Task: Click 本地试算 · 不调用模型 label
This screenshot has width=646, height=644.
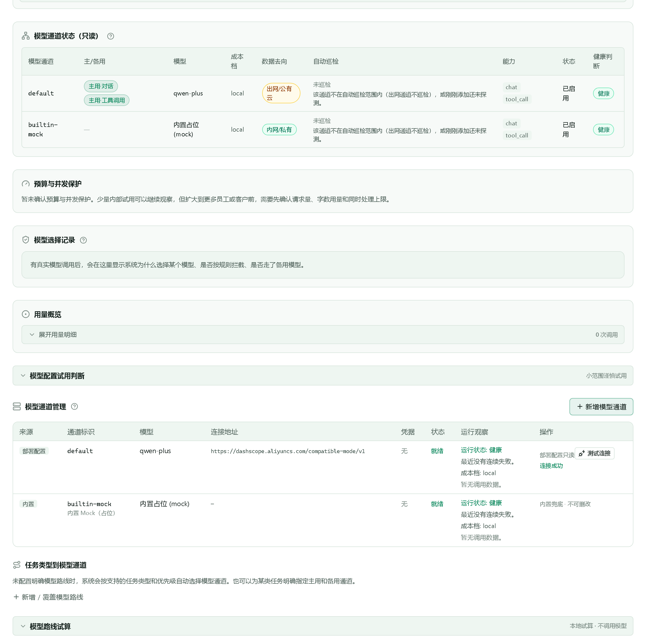Action: 598,626
